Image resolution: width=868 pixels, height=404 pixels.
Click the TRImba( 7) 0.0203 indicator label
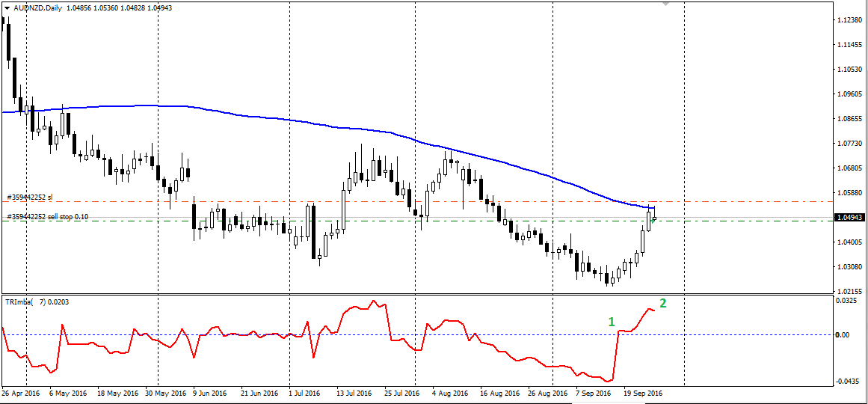click(37, 302)
